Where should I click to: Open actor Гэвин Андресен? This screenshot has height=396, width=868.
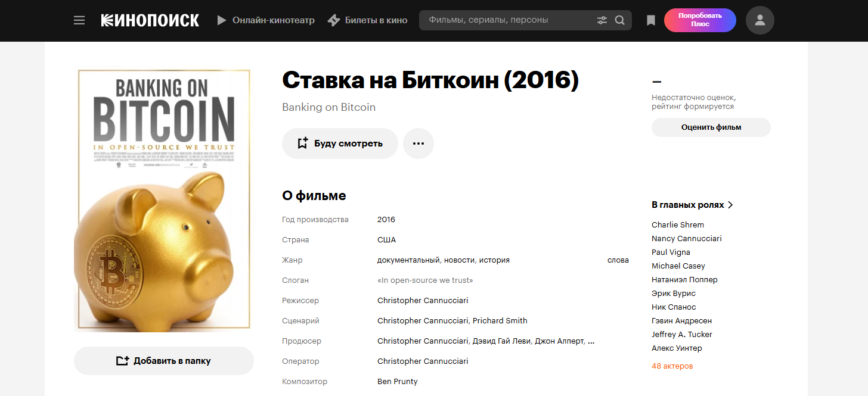[x=682, y=321]
